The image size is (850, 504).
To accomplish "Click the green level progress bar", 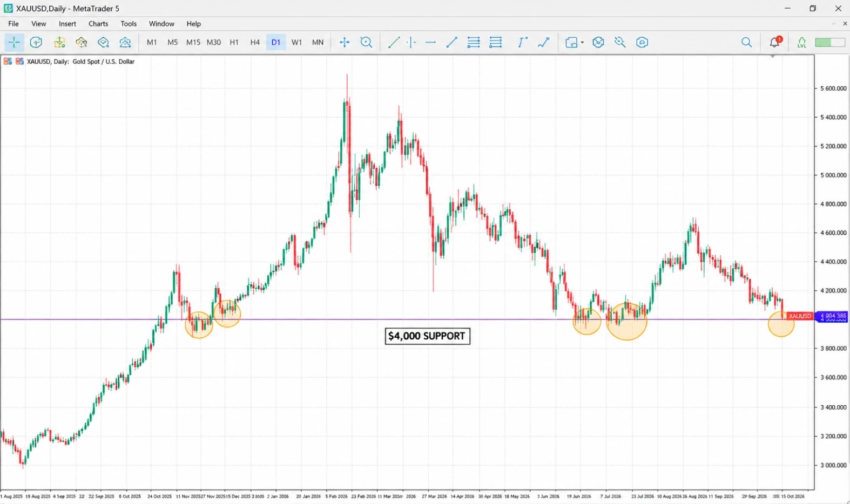I will [830, 42].
